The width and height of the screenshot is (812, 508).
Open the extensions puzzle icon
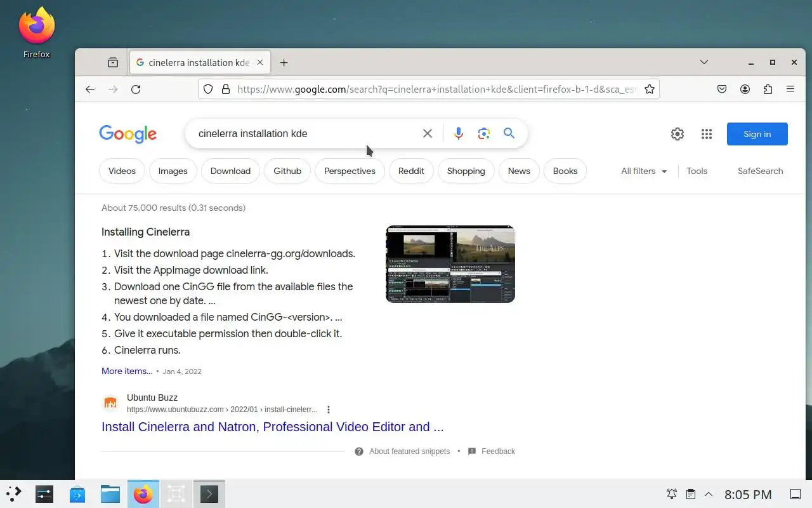pos(768,90)
